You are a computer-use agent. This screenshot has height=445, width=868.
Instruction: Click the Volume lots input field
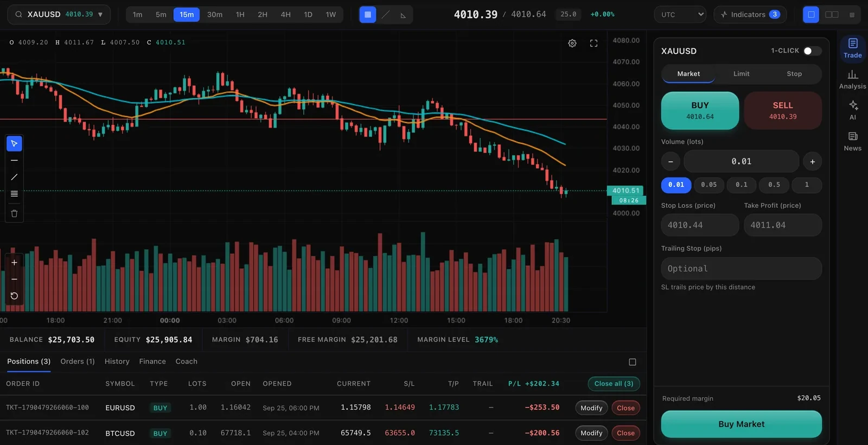click(x=741, y=162)
